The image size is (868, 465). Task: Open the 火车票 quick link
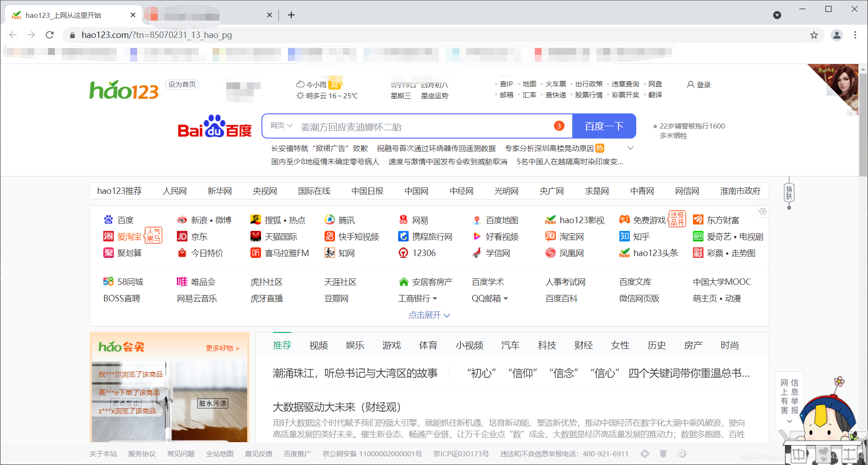point(556,84)
